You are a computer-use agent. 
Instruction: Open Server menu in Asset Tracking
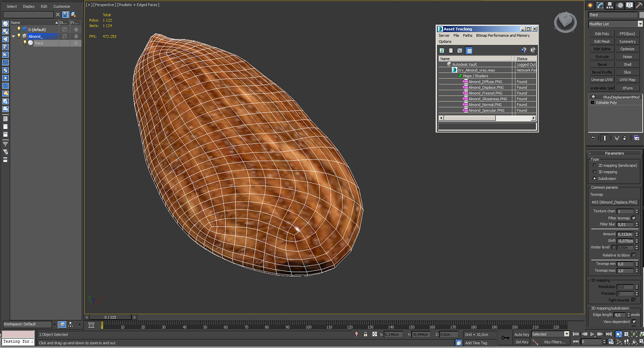444,36
